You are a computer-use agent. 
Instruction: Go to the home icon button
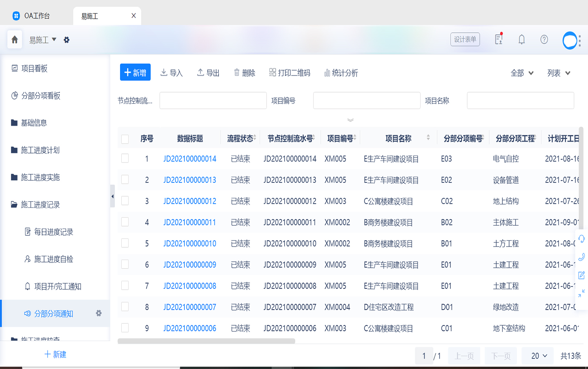[15, 40]
